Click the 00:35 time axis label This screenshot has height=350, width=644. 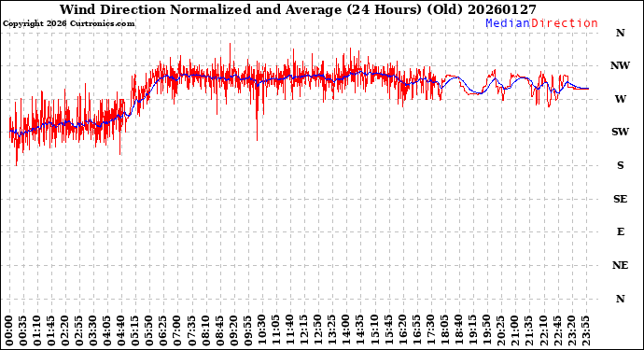coord(23,331)
